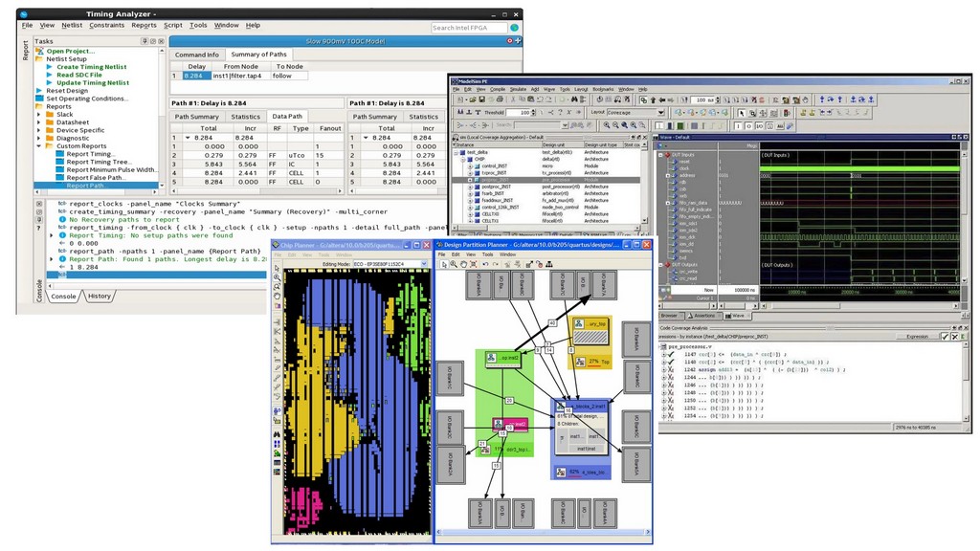Expand the Diagnostic reports folder
This screenshot has height=551, width=980.
38,138
